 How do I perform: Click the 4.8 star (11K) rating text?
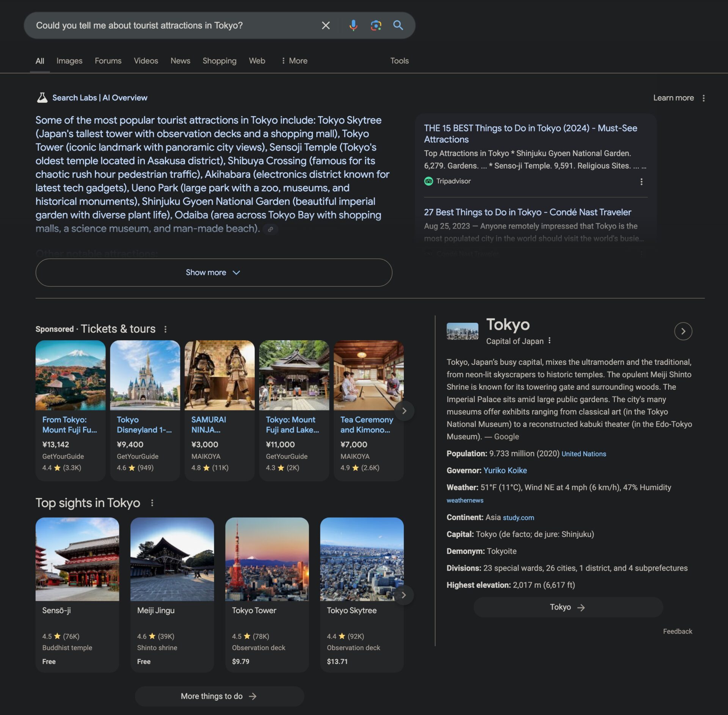pyautogui.click(x=210, y=468)
